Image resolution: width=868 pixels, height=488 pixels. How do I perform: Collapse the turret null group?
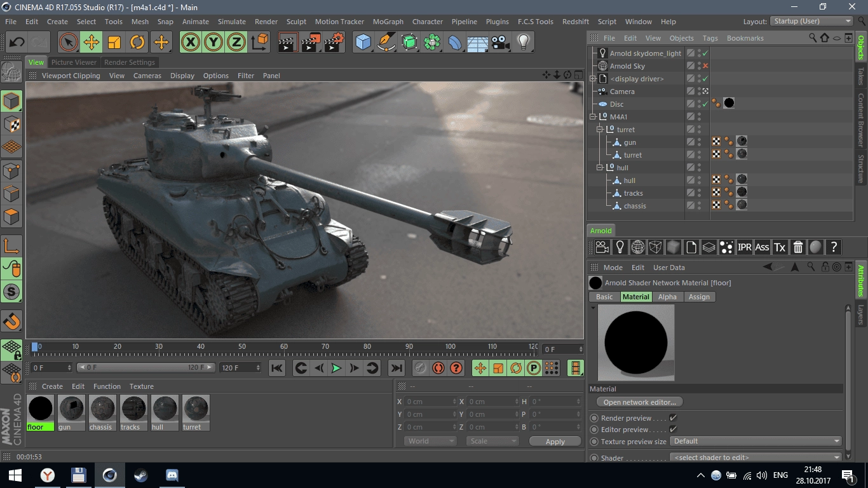click(599, 130)
